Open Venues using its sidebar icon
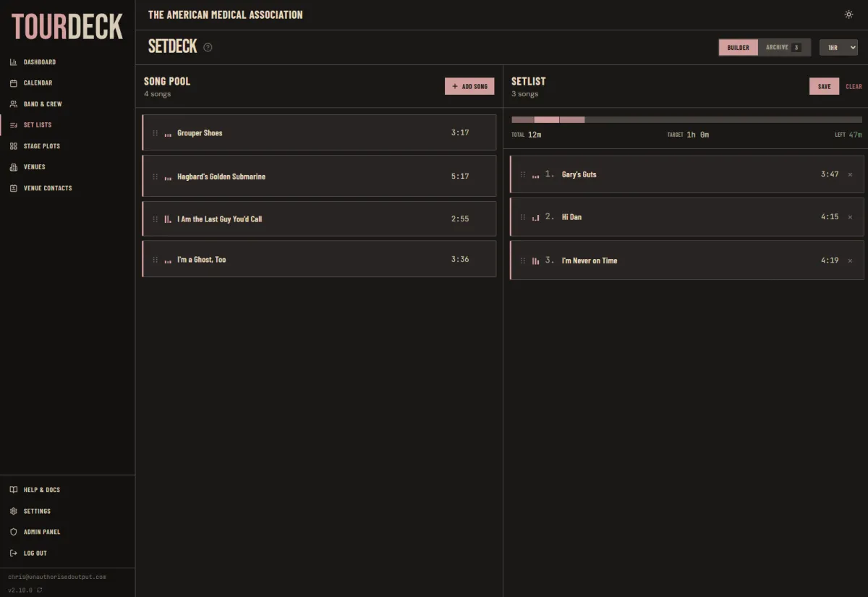Image resolution: width=868 pixels, height=597 pixels. 13,166
